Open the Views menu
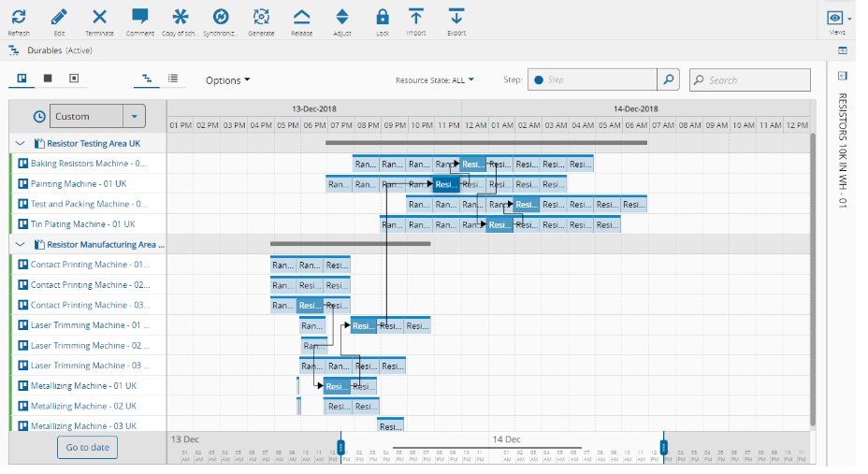 pos(837,19)
